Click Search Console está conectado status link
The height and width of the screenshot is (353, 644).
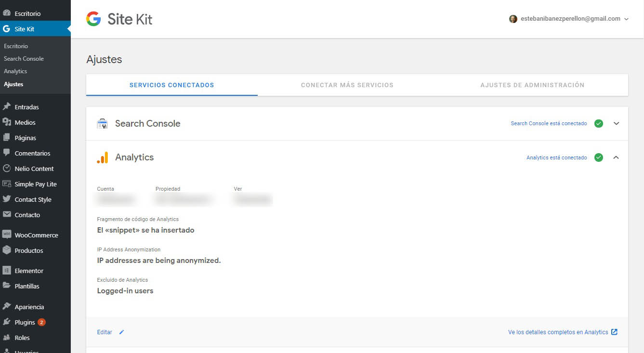coord(549,124)
